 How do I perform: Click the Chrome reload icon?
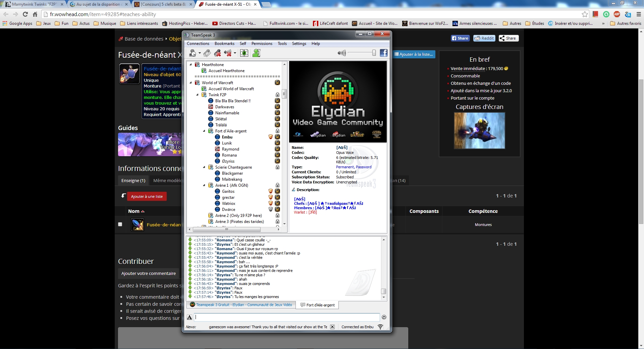pos(25,14)
